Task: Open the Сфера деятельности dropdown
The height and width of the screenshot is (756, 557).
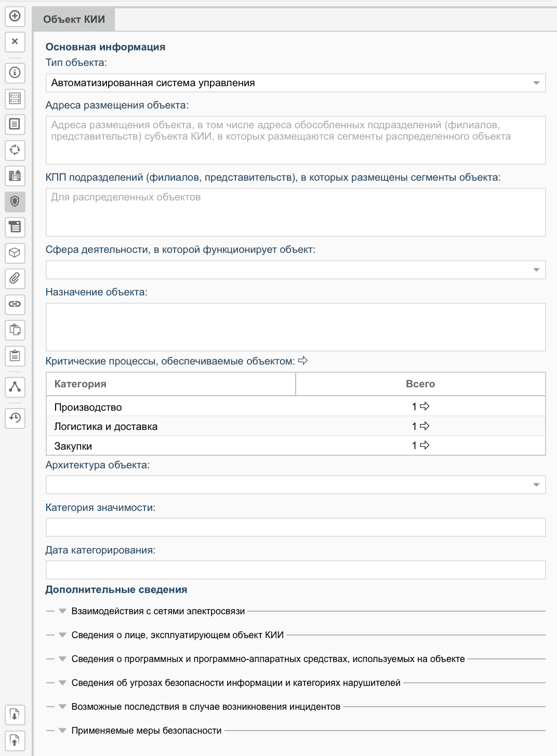Action: (536, 270)
